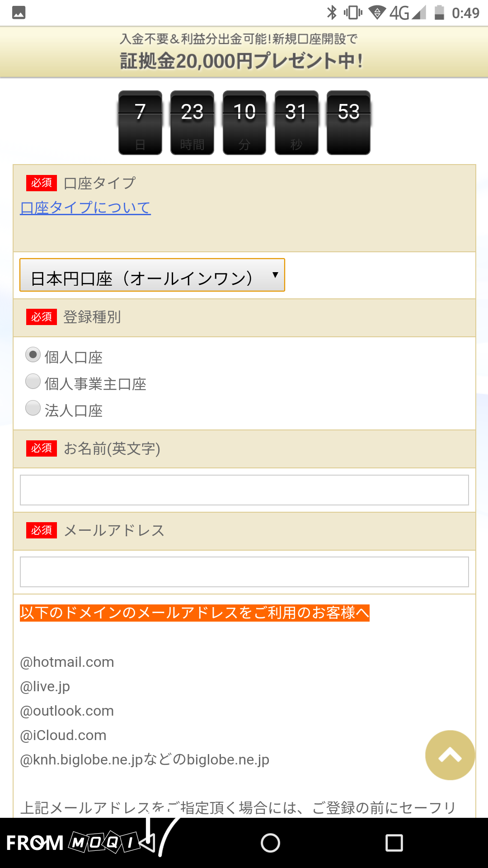This screenshot has width=488, height=868.
Task: Focus the メールアドレス input field
Action: pos(244,572)
